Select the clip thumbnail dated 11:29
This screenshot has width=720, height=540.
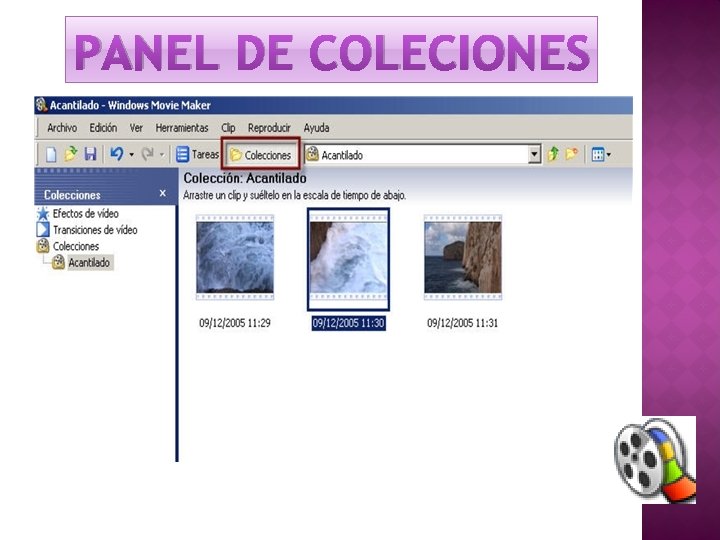[x=235, y=257]
